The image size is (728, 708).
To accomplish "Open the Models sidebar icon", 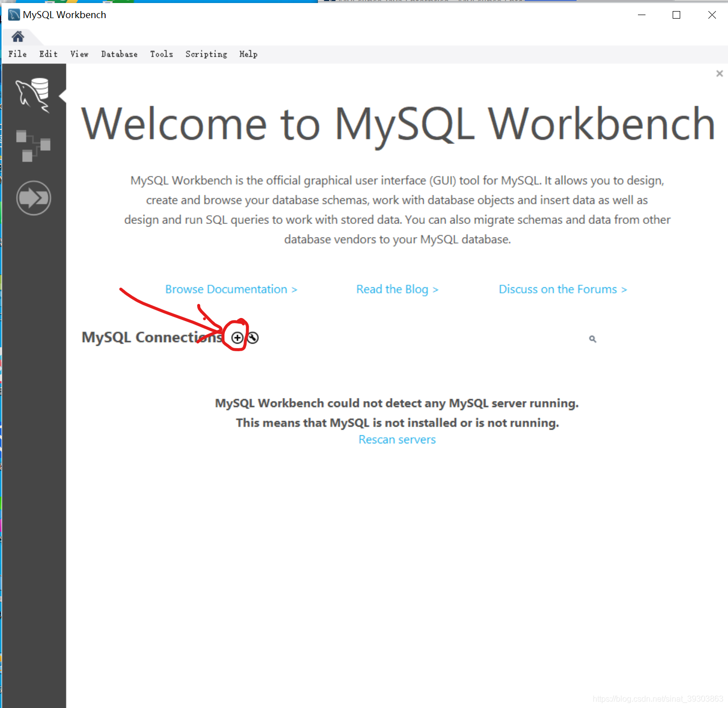I will 33,146.
